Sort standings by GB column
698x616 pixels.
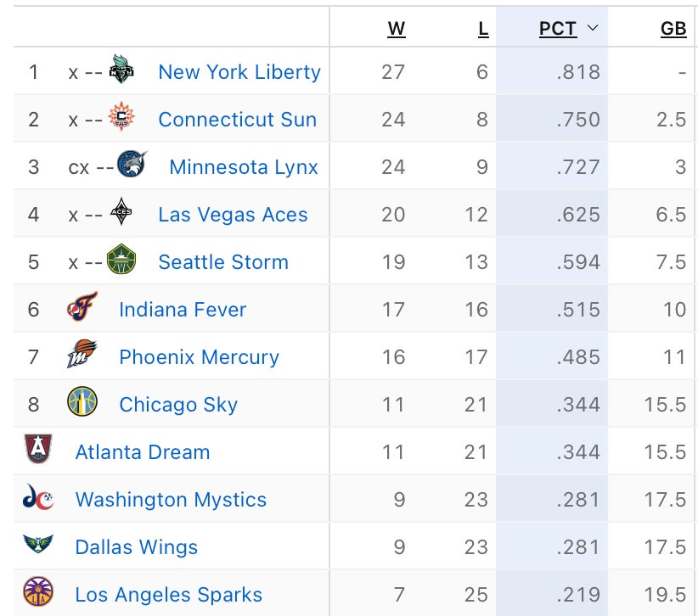coord(673,28)
